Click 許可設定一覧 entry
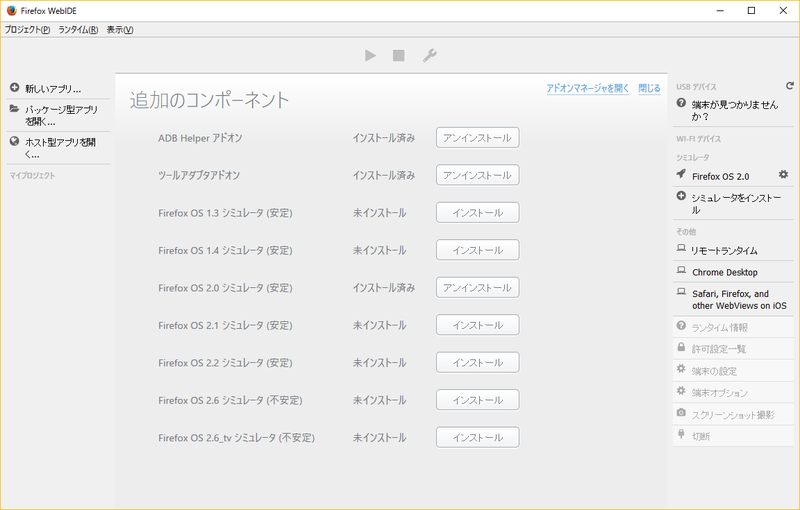Viewport: 800px width, 510px height. pos(734,349)
